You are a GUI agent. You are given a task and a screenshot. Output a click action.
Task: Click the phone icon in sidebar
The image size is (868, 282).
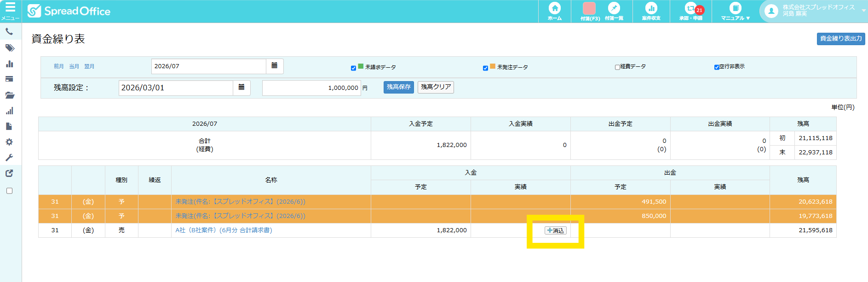click(9, 32)
